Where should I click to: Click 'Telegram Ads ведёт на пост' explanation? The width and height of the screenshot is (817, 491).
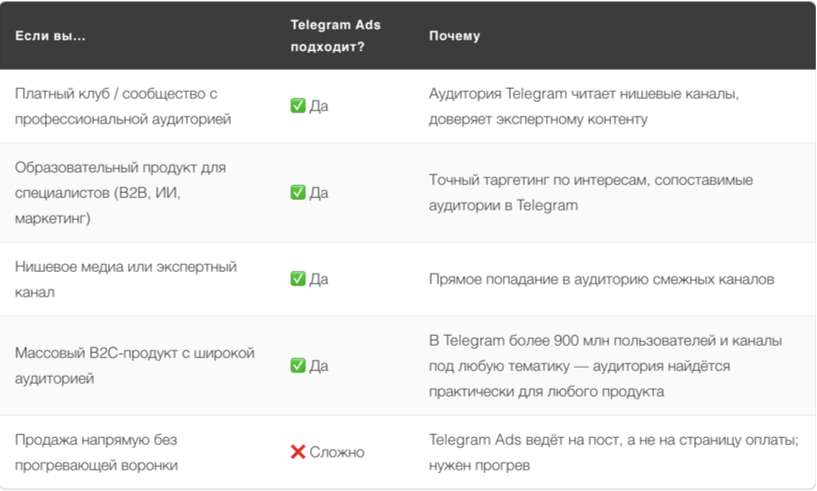click(614, 452)
